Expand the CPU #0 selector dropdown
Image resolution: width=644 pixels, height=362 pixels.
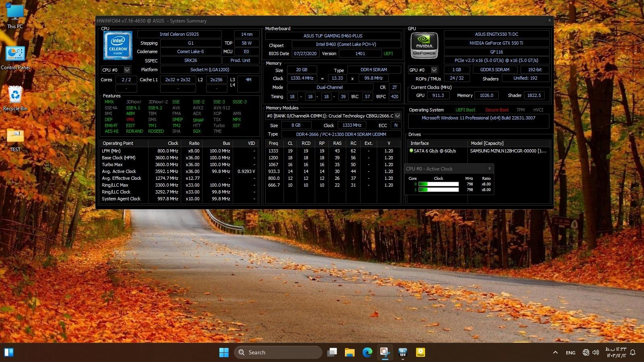click(127, 70)
